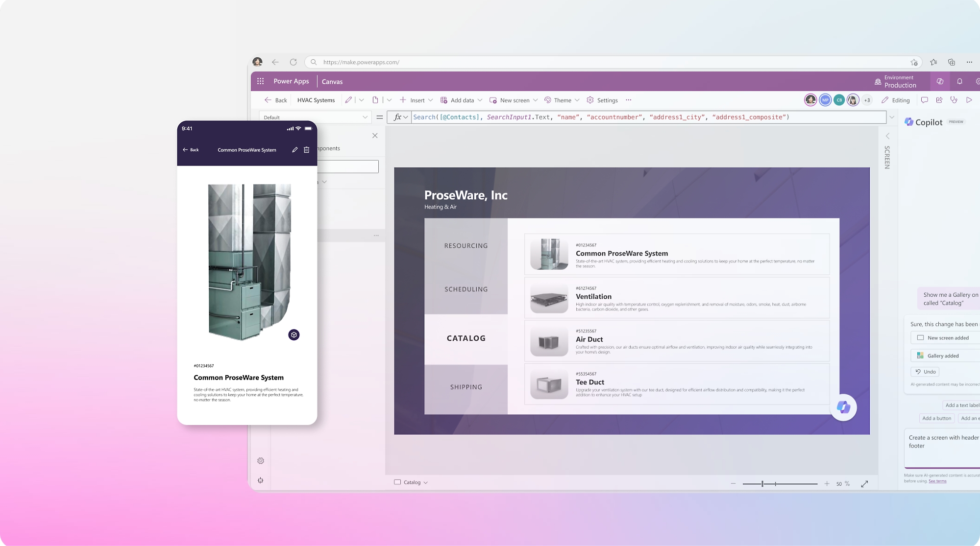The width and height of the screenshot is (980, 546).
Task: Click the refresh/reload icon in browser toolbar
Action: (293, 61)
